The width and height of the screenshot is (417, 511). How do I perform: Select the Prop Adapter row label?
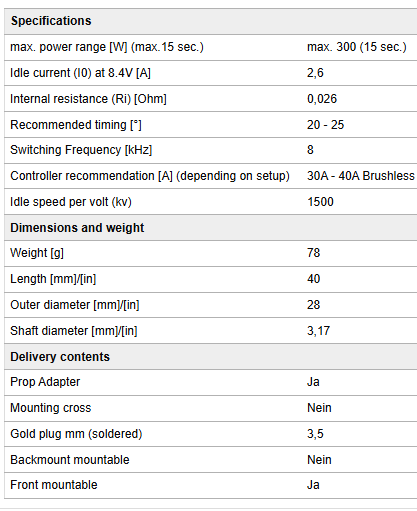point(45,382)
